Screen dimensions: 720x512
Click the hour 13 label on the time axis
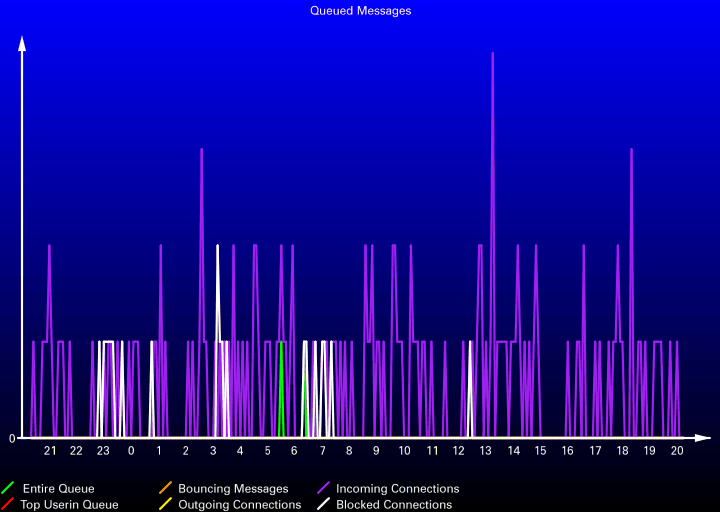pyautogui.click(x=485, y=451)
